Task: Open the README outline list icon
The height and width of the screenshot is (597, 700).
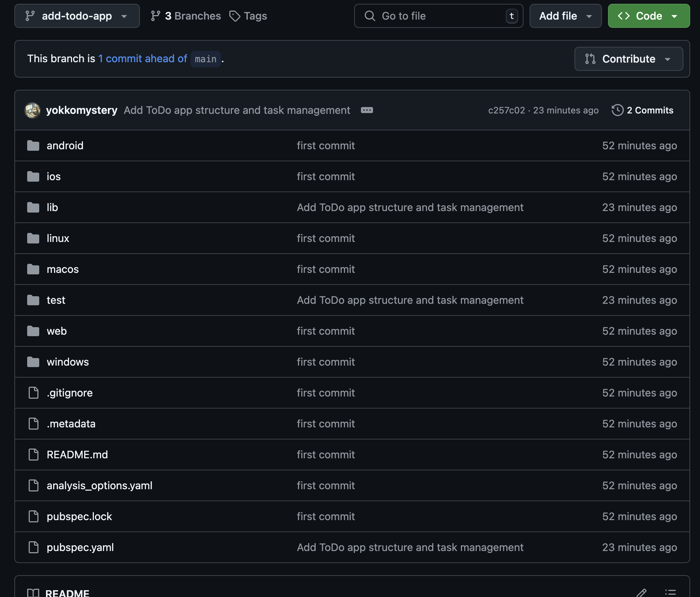Action: pyautogui.click(x=670, y=592)
